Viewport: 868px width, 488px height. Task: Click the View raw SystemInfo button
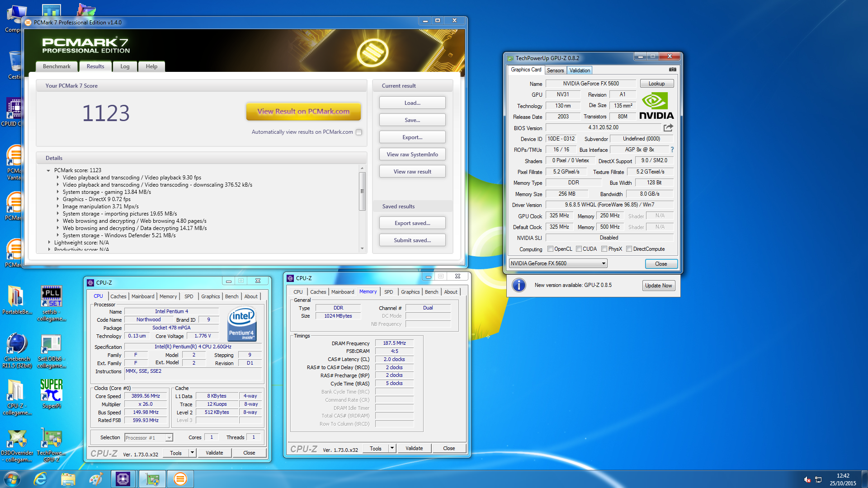pyautogui.click(x=412, y=155)
